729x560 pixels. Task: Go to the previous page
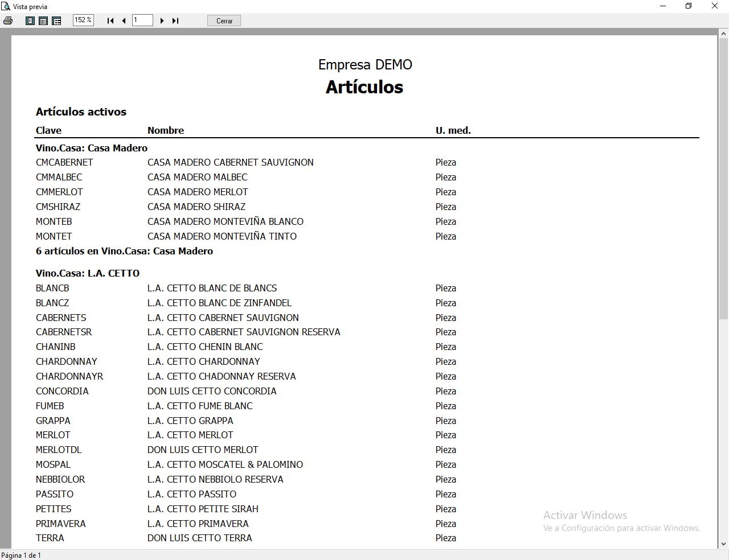(x=124, y=20)
